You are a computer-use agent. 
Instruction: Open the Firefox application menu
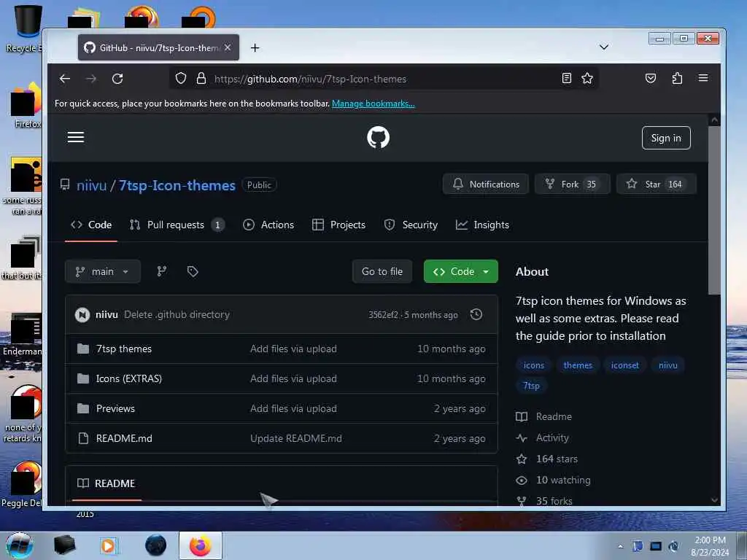point(703,78)
